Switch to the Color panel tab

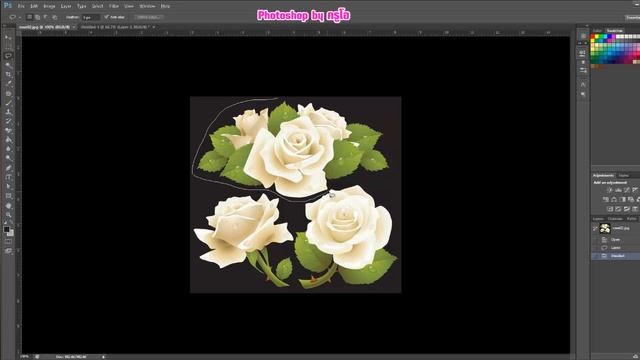tap(598, 31)
